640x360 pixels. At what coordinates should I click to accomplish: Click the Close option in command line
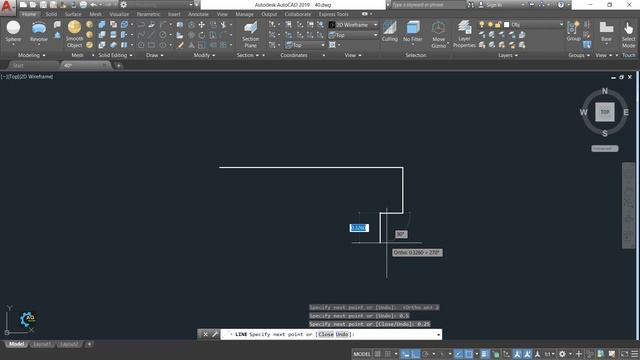point(326,334)
